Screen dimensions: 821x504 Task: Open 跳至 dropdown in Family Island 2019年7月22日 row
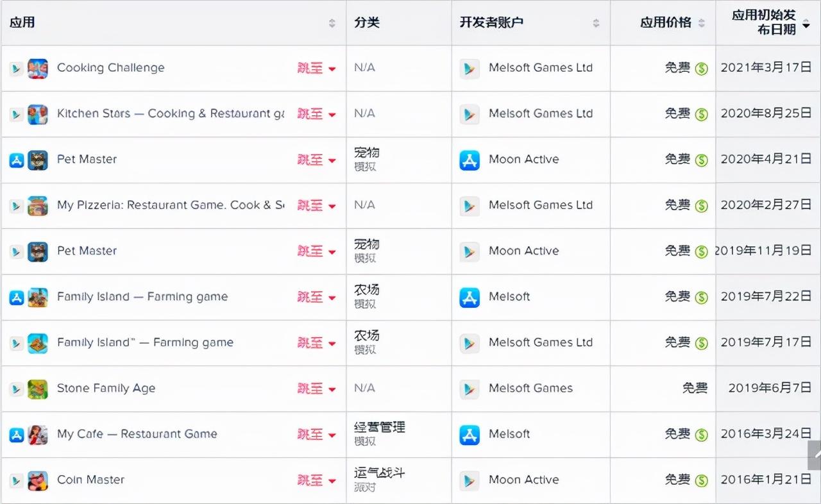[x=317, y=298]
